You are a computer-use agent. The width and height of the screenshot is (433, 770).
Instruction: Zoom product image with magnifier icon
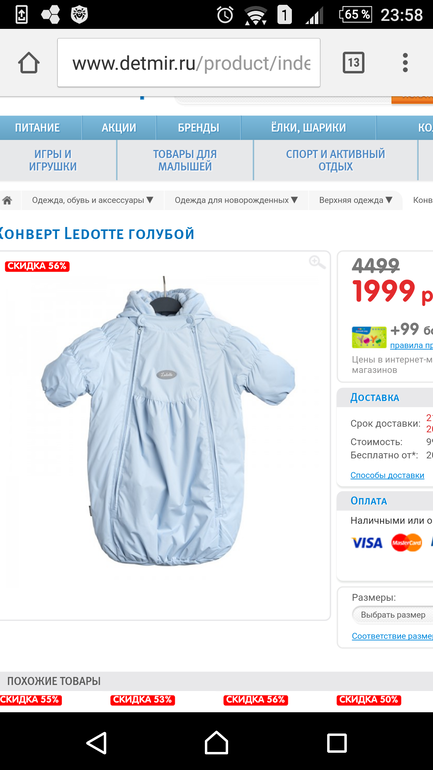[317, 262]
